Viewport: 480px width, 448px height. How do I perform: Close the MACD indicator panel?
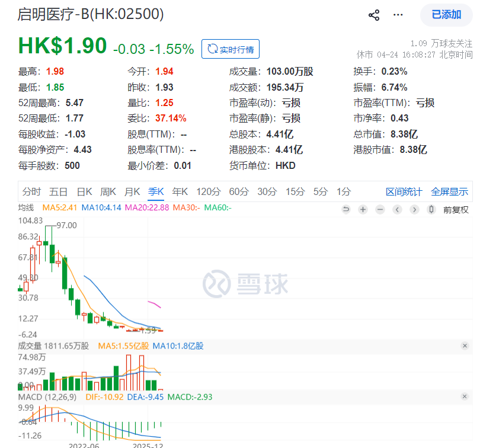[465, 396]
